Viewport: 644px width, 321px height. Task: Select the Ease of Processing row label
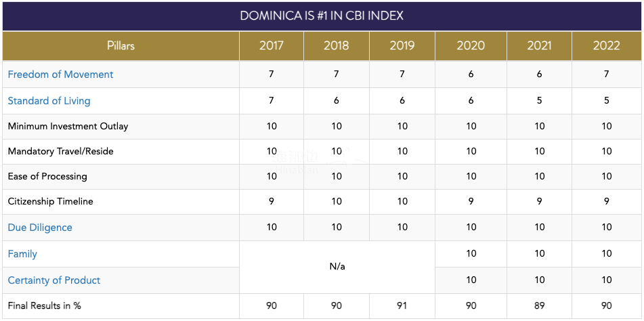[47, 176]
